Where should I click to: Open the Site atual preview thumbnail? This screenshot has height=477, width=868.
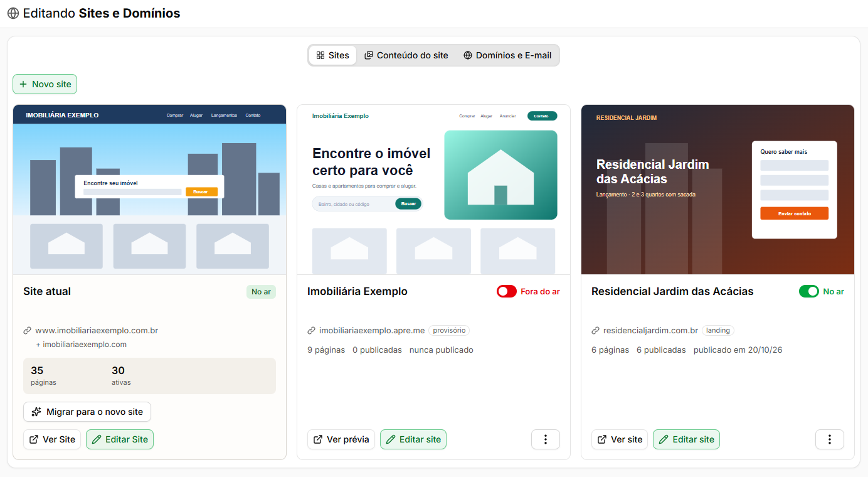(149, 190)
